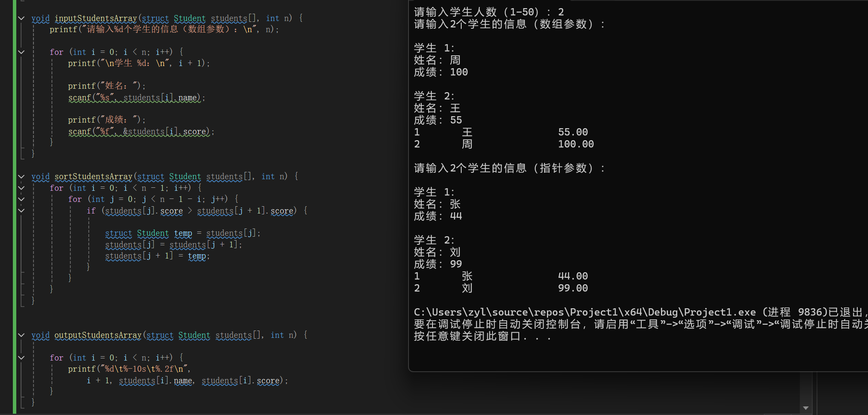
Task: Collapse the for loop inside inputStudentsArray
Action: (x=21, y=52)
